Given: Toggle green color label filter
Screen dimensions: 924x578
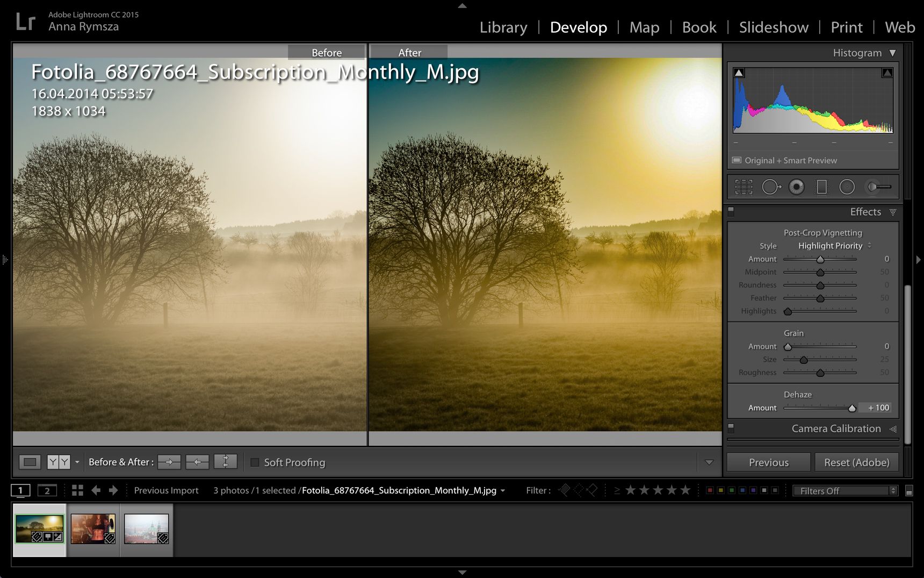Looking at the screenshot, I should coord(731,490).
